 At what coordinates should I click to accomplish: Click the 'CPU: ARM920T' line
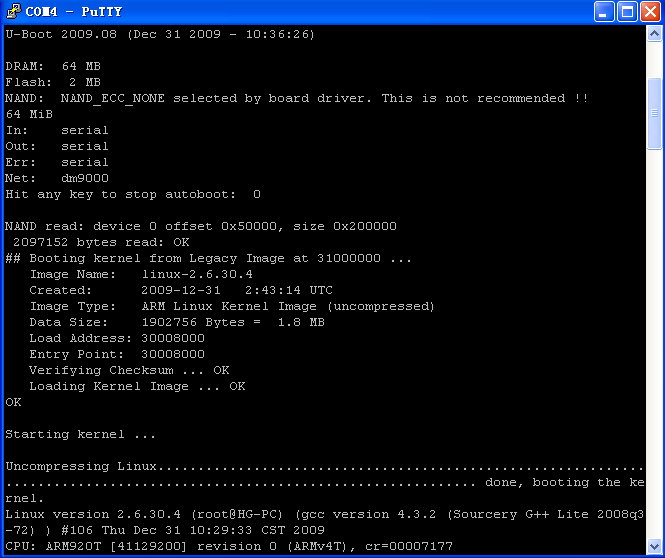(229, 547)
